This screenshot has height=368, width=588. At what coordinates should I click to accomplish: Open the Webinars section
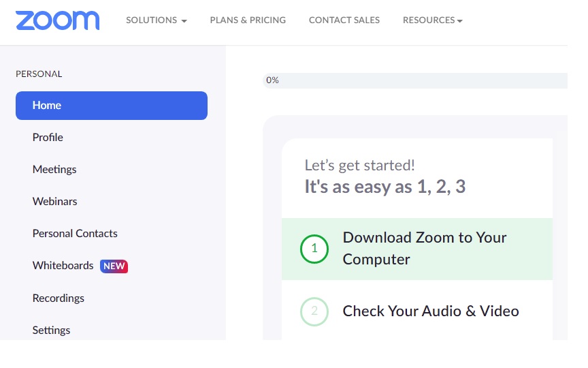click(x=54, y=201)
